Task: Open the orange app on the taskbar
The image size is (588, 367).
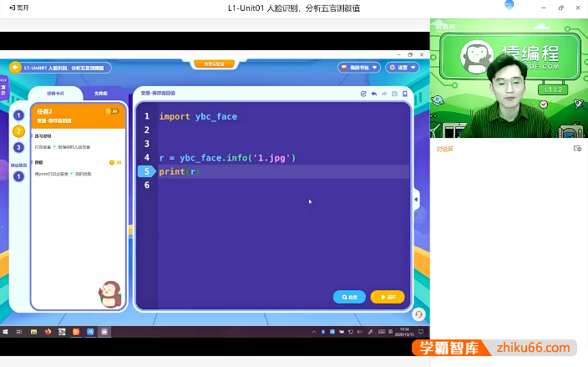Action: (x=76, y=332)
